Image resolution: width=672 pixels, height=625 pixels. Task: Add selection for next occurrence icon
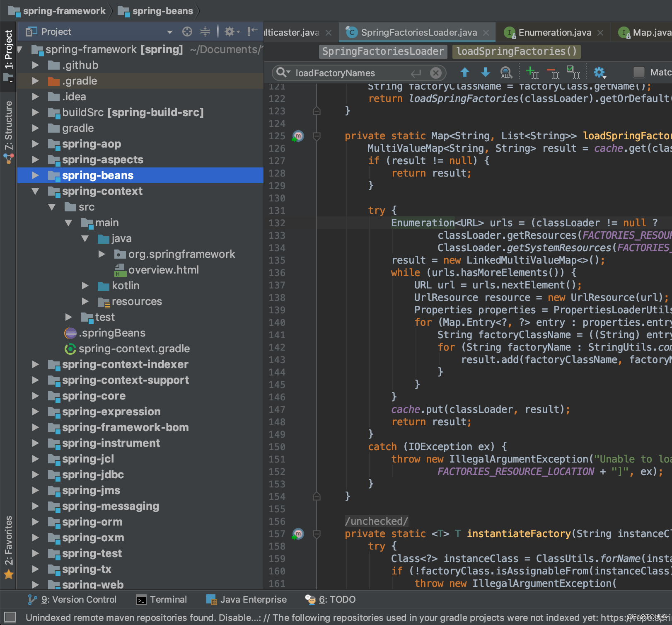[532, 73]
